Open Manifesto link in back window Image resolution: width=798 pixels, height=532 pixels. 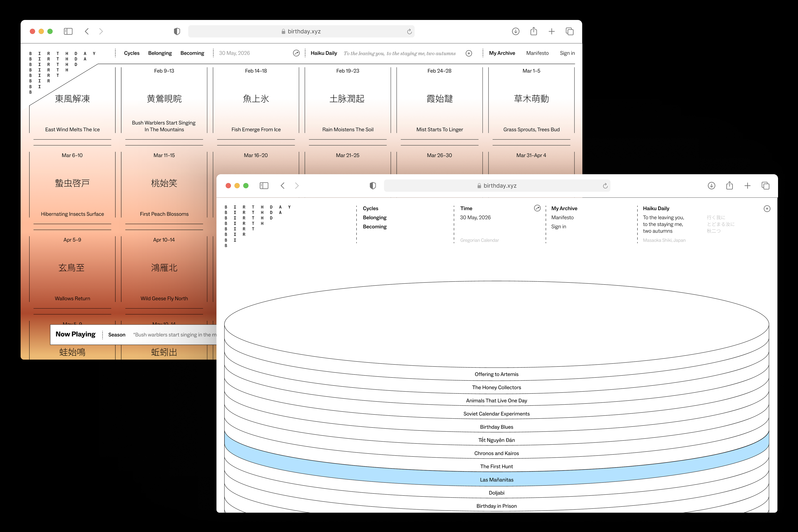tap(537, 53)
